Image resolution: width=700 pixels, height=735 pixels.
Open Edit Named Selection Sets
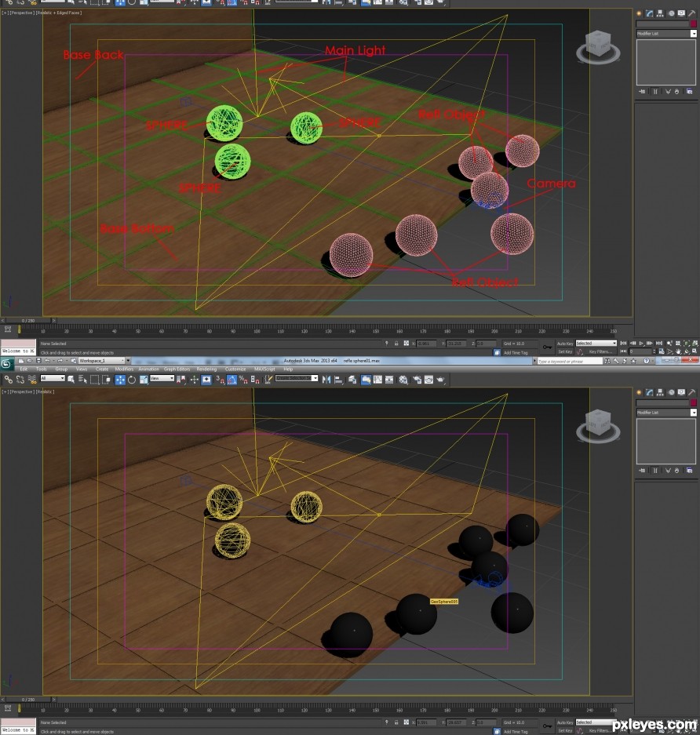(x=268, y=379)
